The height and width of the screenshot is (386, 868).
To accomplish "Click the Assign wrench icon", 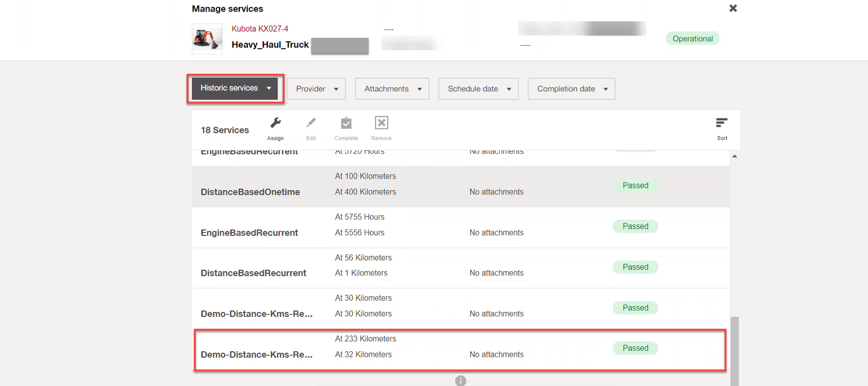I will [275, 123].
